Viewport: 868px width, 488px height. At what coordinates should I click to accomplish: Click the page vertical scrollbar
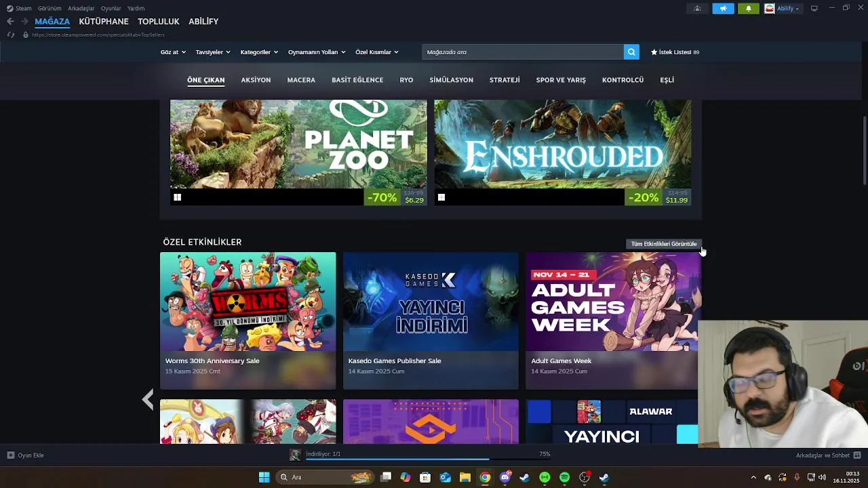coord(865,149)
